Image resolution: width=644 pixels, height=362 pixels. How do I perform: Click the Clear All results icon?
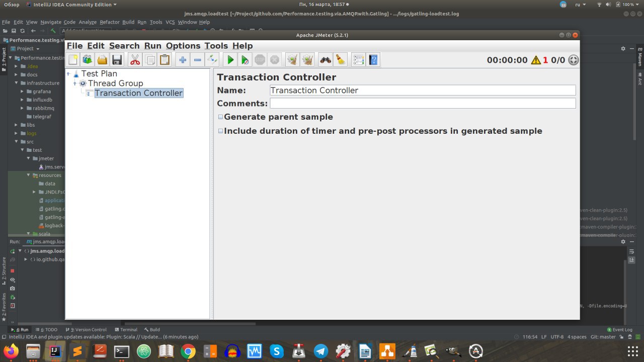(307, 60)
